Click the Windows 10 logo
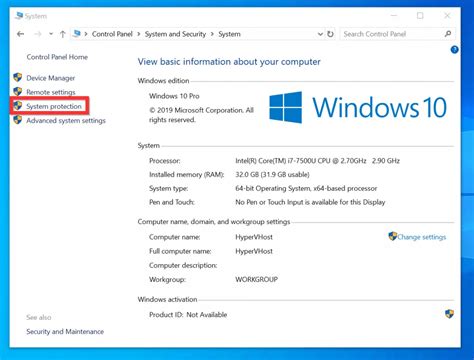474x360 pixels. [358, 107]
